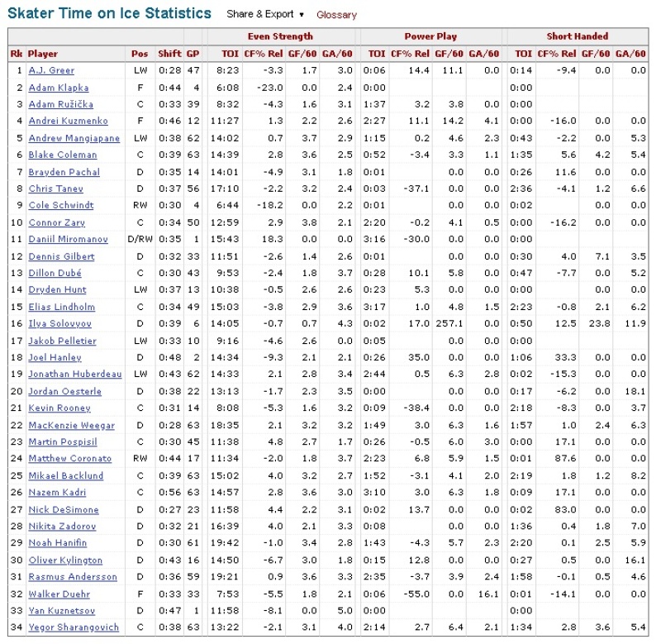Open Adam Klapka player page
Image resolution: width=661 pixels, height=644 pixels.
click(59, 88)
